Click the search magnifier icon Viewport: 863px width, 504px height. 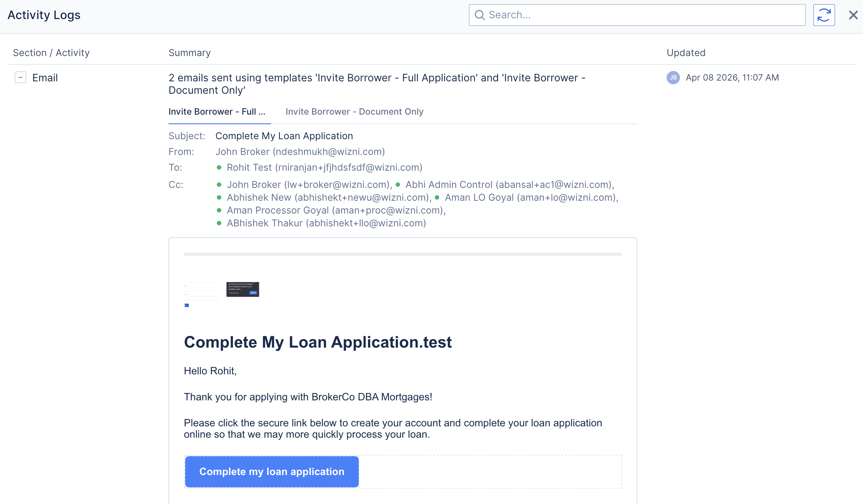(x=479, y=15)
